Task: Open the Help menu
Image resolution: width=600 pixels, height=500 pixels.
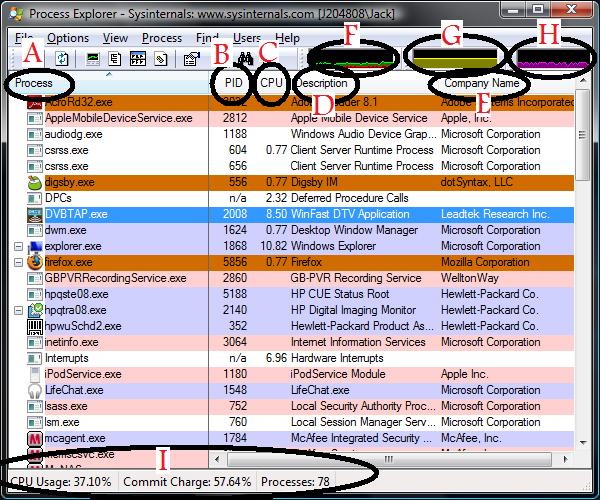Action: [287, 38]
